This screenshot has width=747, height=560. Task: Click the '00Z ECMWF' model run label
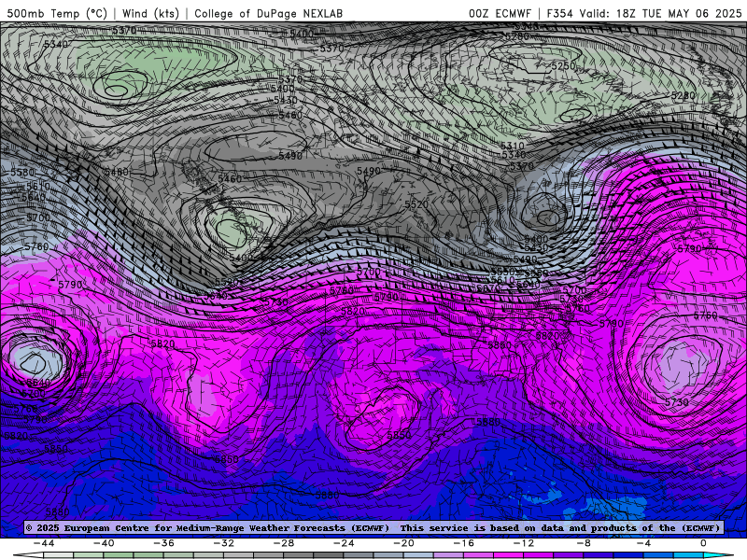500,13
